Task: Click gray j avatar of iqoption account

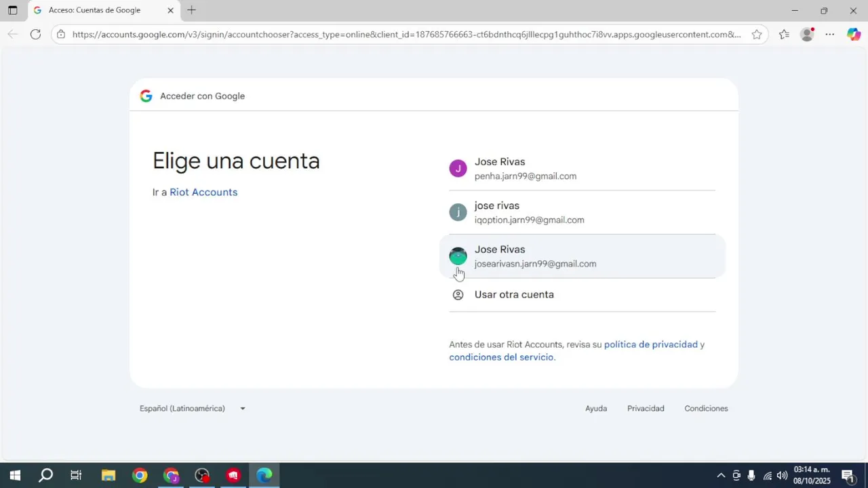Action: point(458,213)
